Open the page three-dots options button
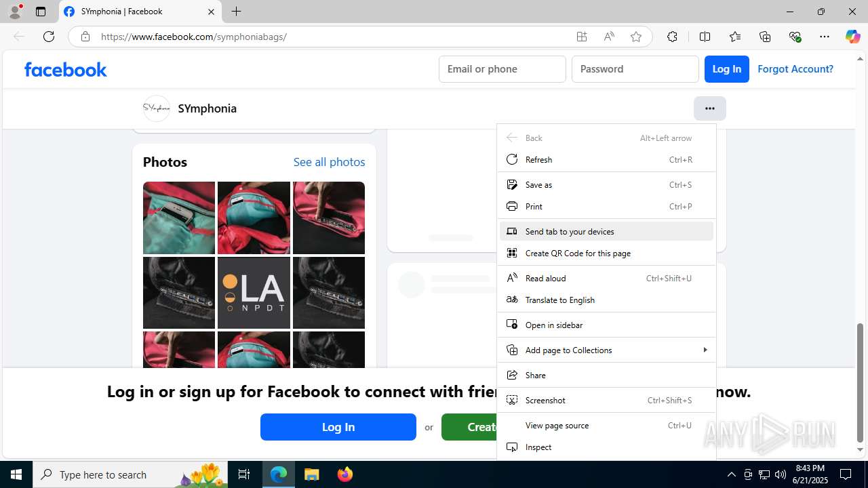 click(710, 108)
